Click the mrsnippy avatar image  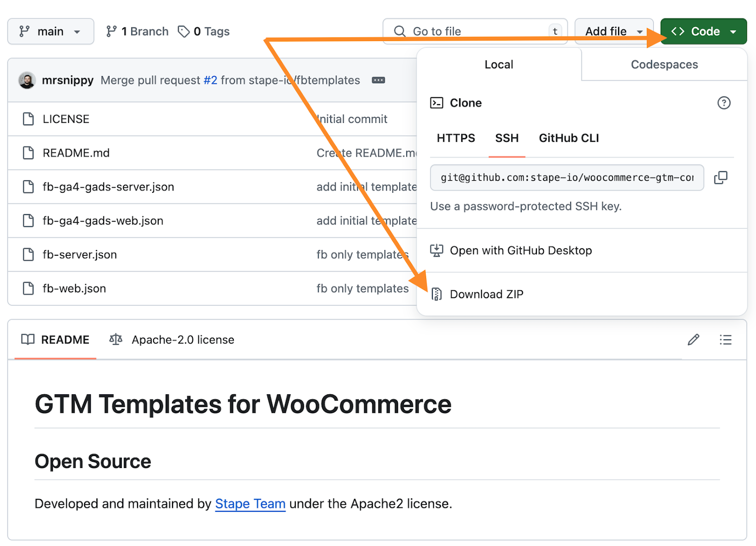click(x=27, y=80)
